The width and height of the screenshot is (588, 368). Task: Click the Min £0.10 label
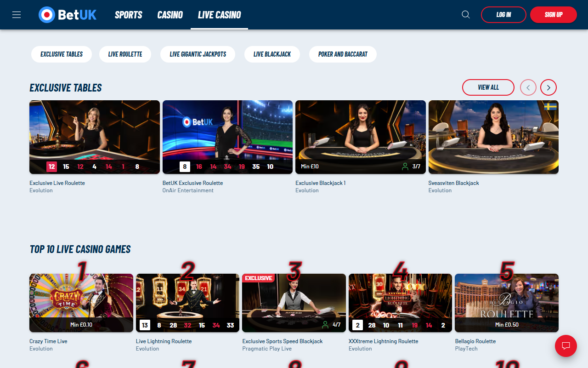pyautogui.click(x=81, y=325)
